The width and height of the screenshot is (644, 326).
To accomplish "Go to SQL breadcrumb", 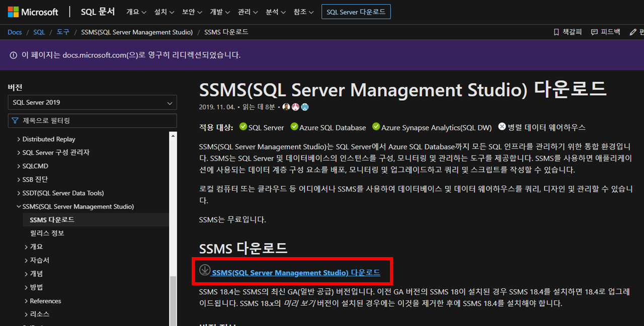I will pos(39,32).
